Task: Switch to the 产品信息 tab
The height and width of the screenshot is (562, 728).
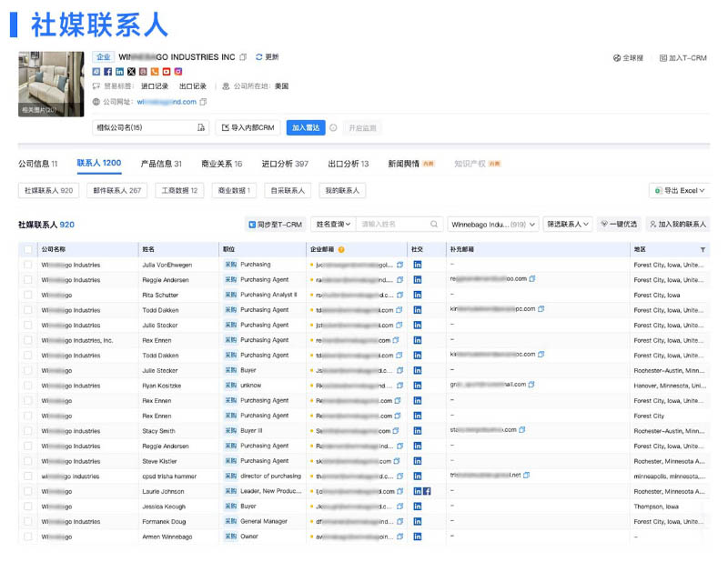Action: tap(161, 164)
